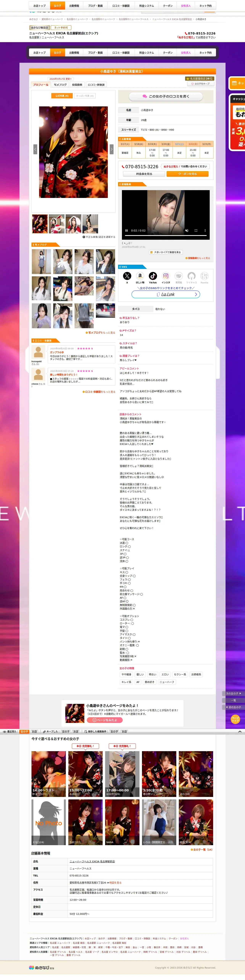
Task: Open ブログ・動画 in purple nav bar
Action: 95,53
